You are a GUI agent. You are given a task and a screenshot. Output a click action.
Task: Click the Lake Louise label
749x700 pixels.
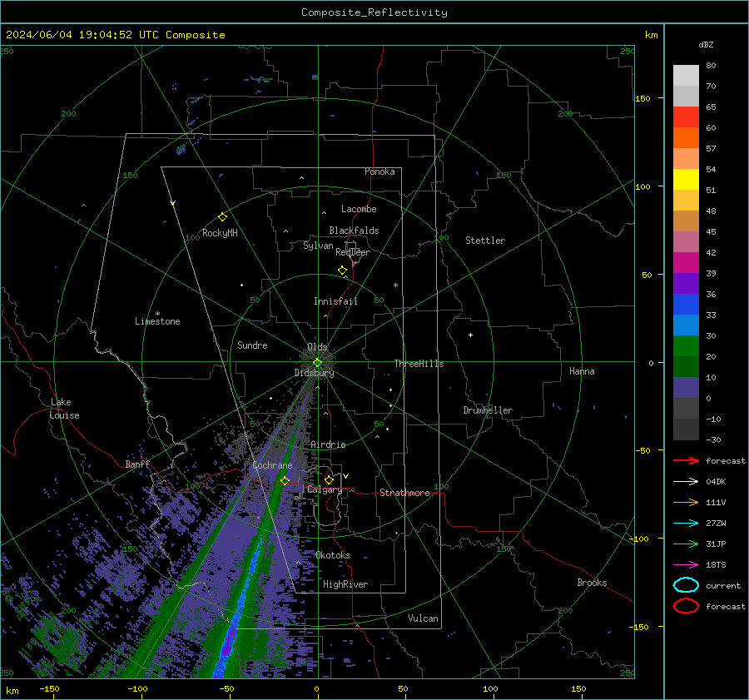pyautogui.click(x=64, y=409)
